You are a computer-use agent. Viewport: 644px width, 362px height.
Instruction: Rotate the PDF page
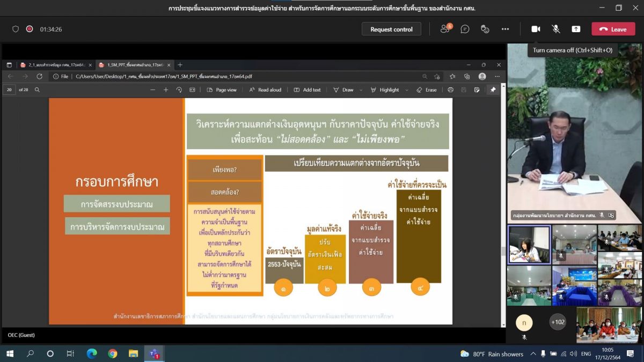179,90
